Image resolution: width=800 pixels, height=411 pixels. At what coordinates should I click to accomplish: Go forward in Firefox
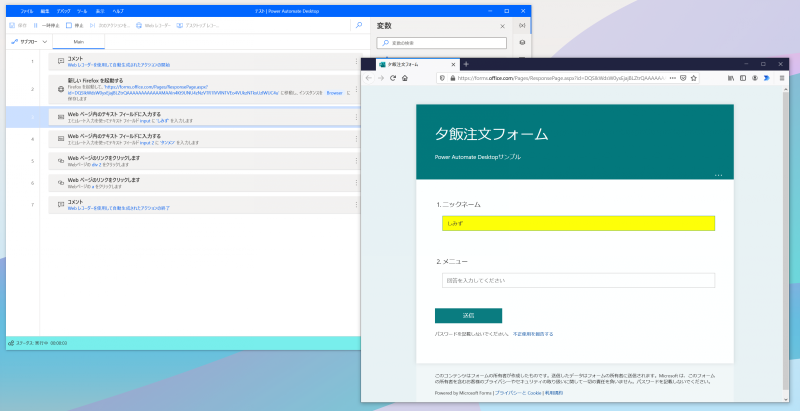(381, 78)
